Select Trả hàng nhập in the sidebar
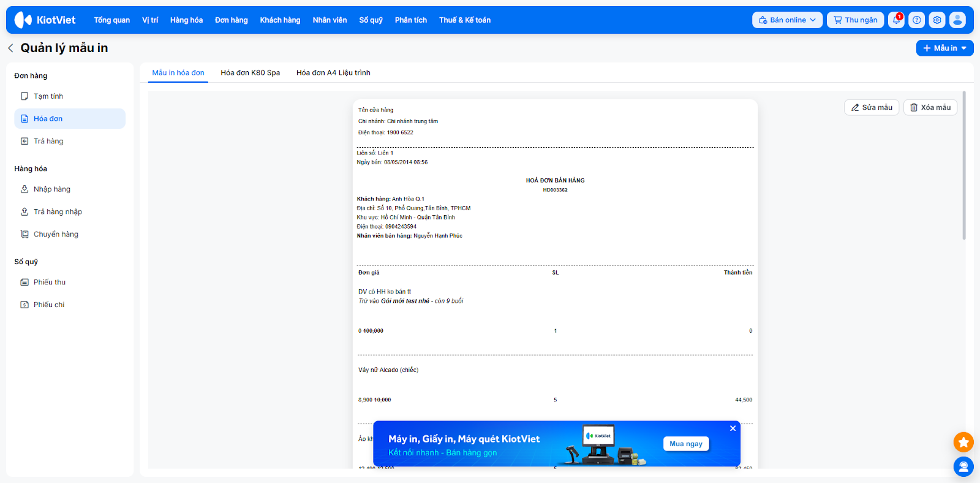 (x=70, y=211)
